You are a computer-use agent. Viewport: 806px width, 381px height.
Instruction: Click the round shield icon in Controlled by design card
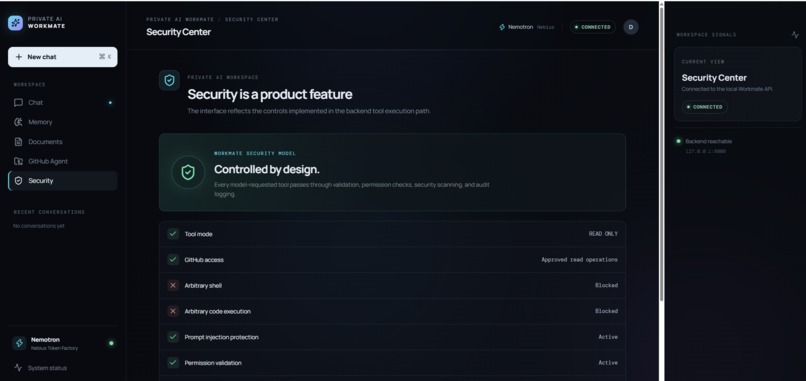(188, 172)
